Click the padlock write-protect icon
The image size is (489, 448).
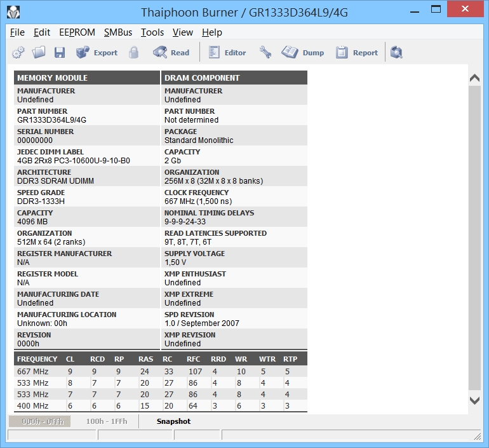(x=134, y=52)
